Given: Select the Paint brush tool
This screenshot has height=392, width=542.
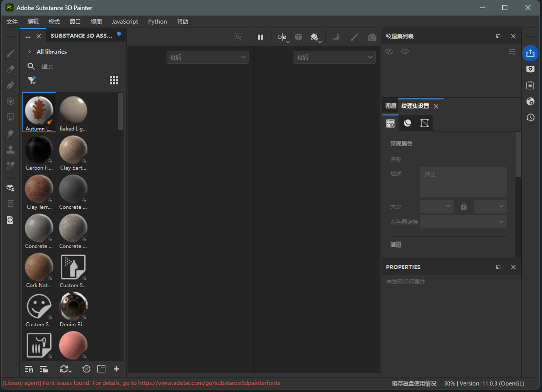Looking at the screenshot, I should point(11,53).
